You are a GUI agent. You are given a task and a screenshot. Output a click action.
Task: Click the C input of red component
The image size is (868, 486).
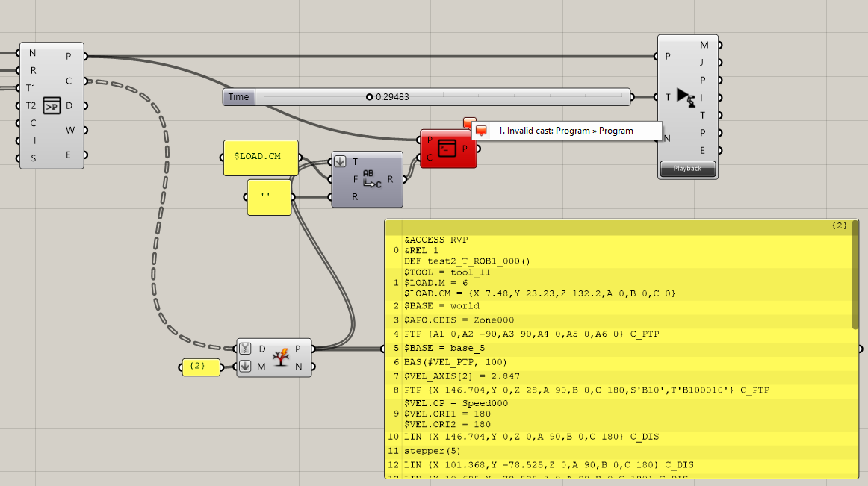(x=430, y=158)
